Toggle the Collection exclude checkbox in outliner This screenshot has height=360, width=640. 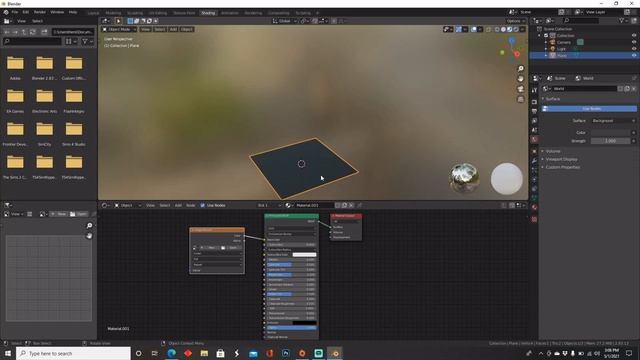coord(546,36)
